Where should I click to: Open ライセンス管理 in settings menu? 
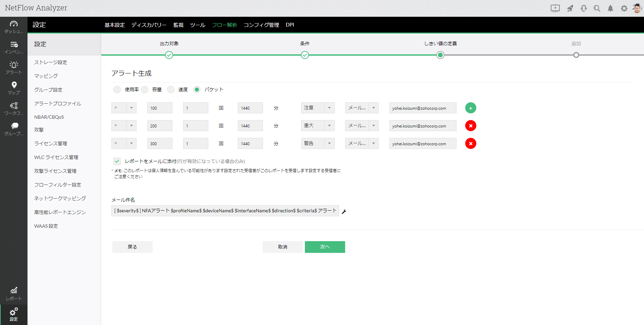[51, 144]
